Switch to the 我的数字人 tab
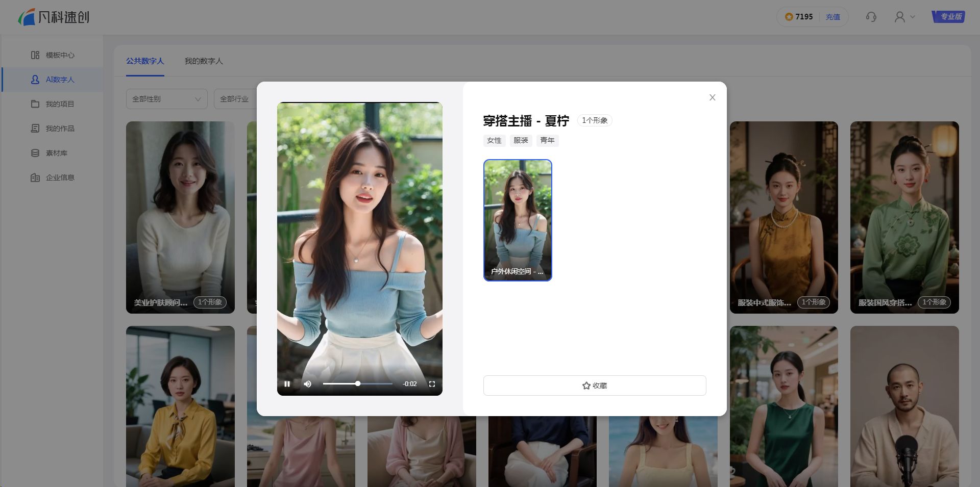The height and width of the screenshot is (487, 980). click(x=204, y=61)
